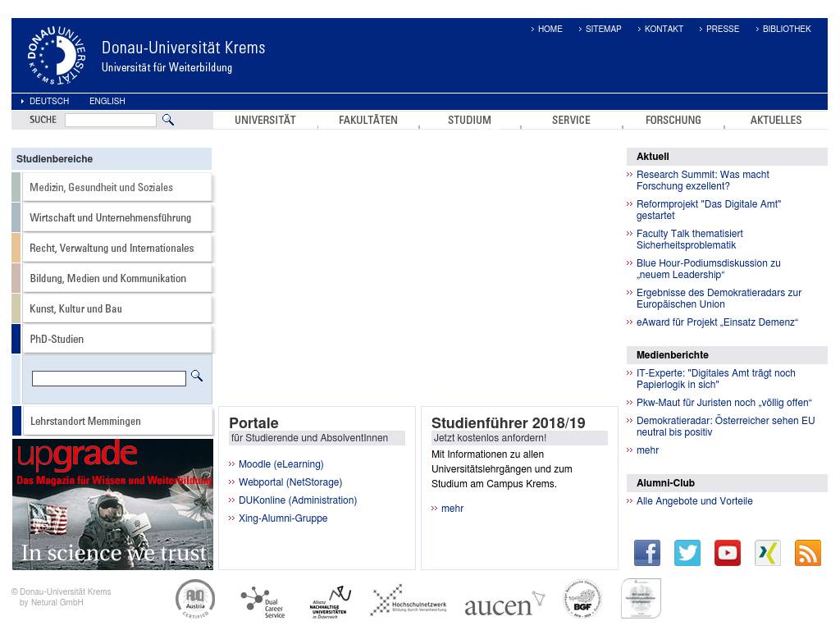Open the Universität main menu
The height and width of the screenshot is (630, 840).
[x=265, y=120]
